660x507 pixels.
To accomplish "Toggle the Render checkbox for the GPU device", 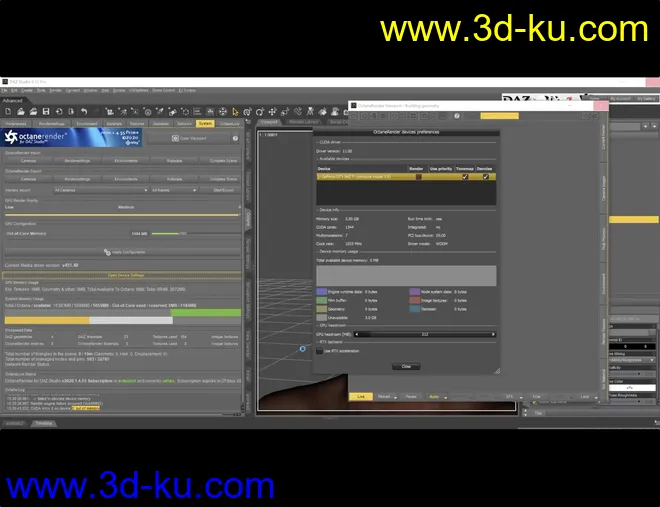I will pos(417,177).
